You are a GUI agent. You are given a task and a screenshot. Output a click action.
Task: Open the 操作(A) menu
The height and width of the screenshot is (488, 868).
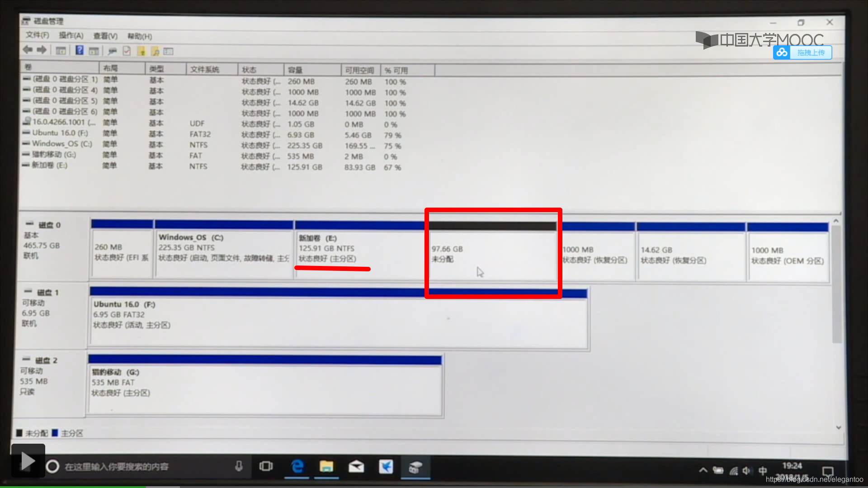71,36
